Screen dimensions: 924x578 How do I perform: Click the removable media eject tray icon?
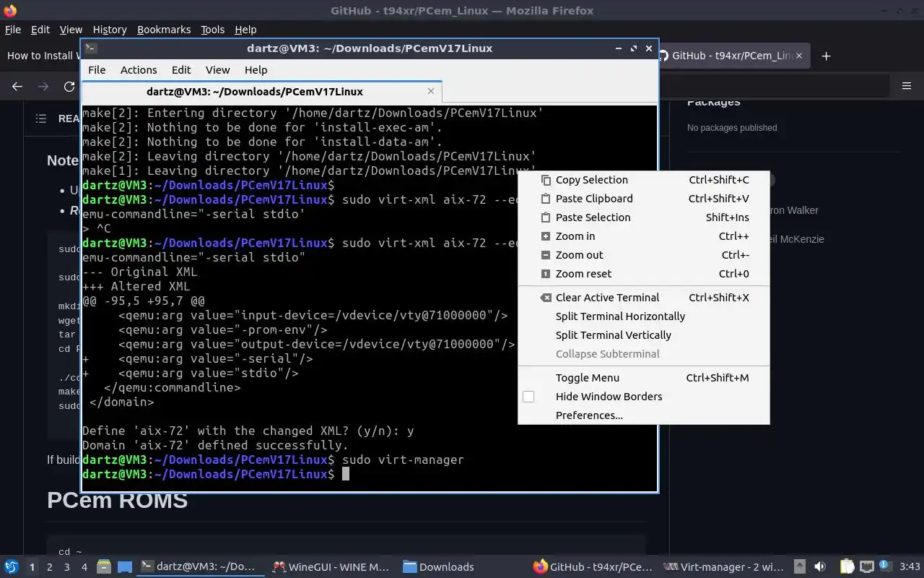(800, 567)
